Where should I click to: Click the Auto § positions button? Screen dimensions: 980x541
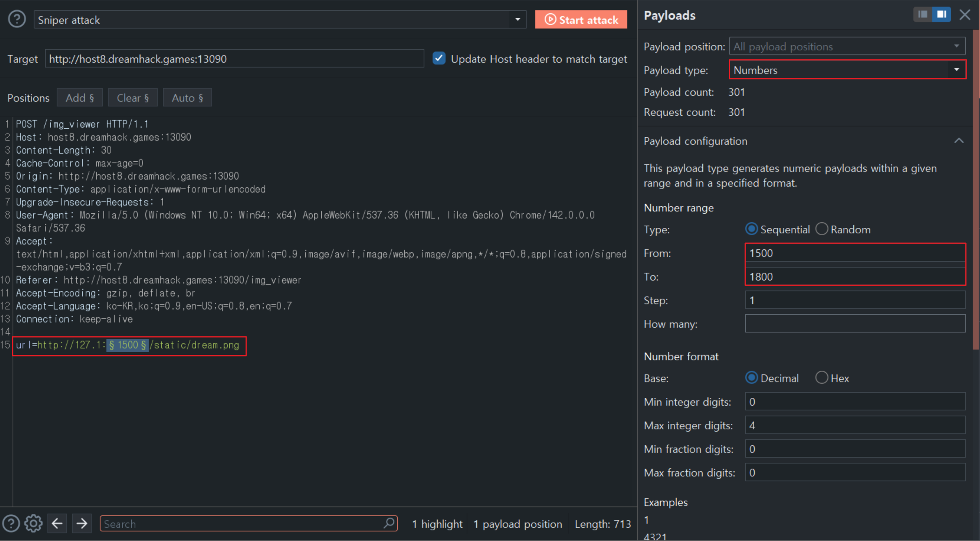coord(187,98)
